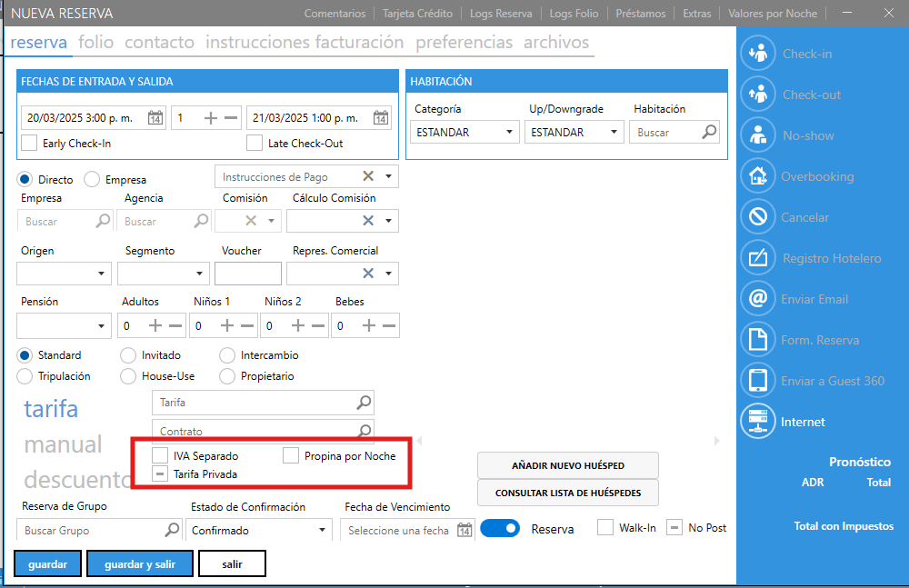Tick the IVA Separado checkbox
Screen dimensions: 909x588
pyautogui.click(x=159, y=456)
